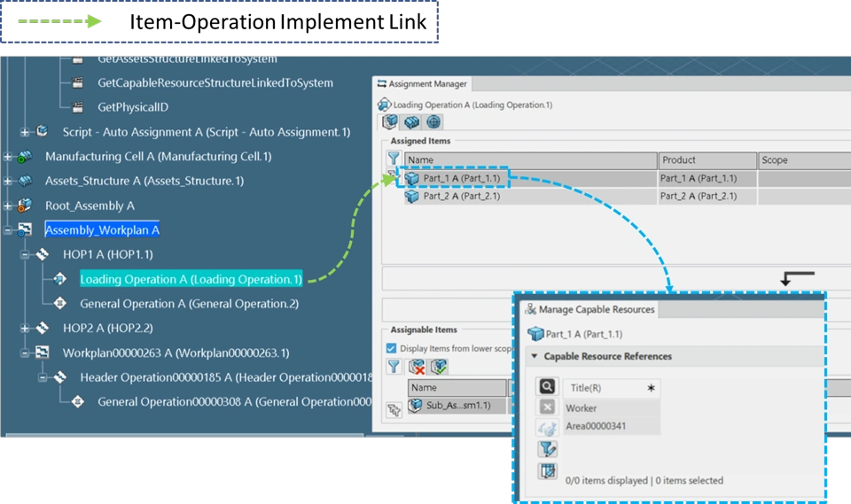
Task: Select General Operation A (General Operation.2)
Action: (x=189, y=304)
